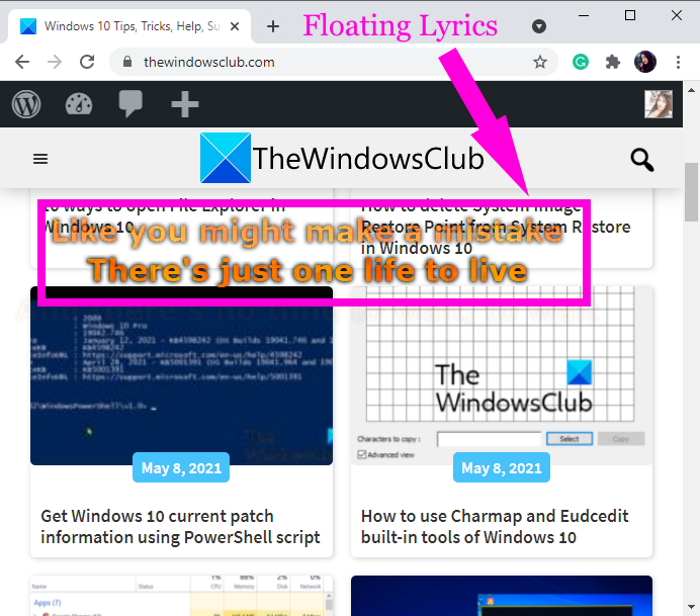The height and width of the screenshot is (616, 700).
Task: Reload the page with refresh icon
Action: 87,62
